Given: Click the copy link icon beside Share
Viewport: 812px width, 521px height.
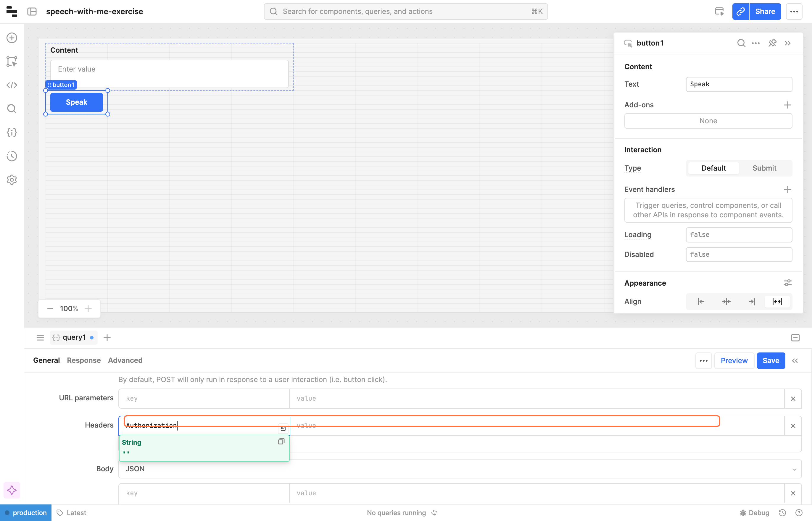Looking at the screenshot, I should point(740,12).
